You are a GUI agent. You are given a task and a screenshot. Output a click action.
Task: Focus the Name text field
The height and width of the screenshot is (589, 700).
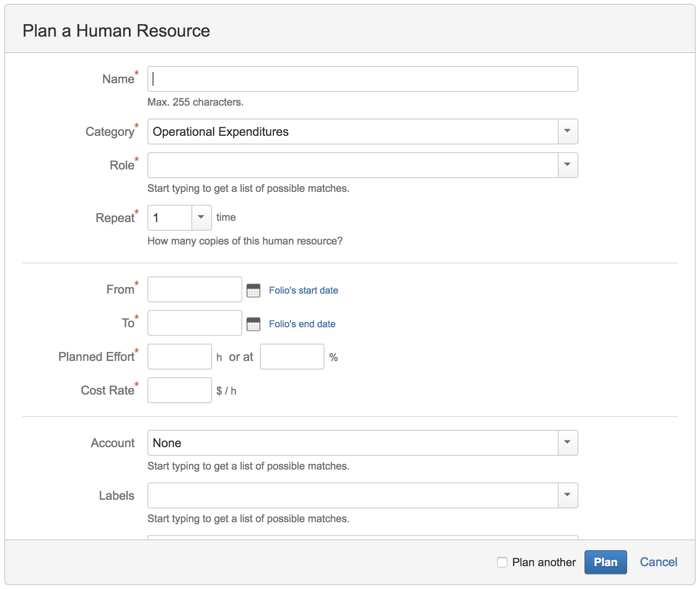(362, 79)
